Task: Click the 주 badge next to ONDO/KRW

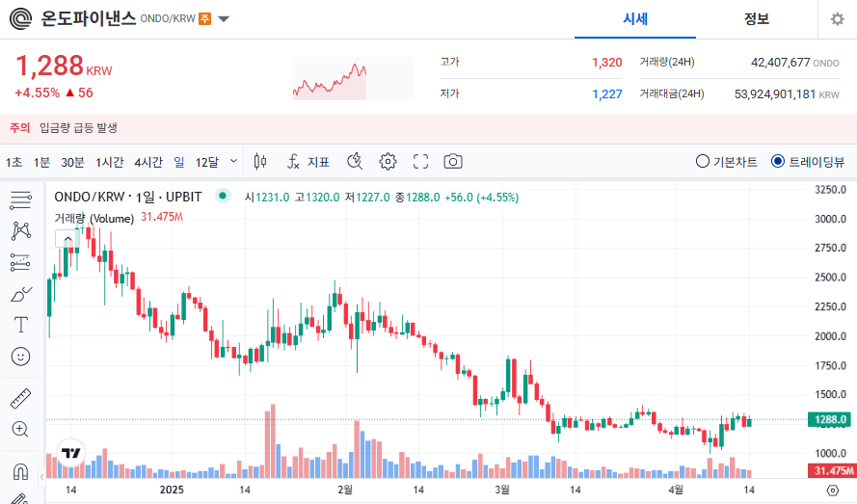Action: (205, 18)
